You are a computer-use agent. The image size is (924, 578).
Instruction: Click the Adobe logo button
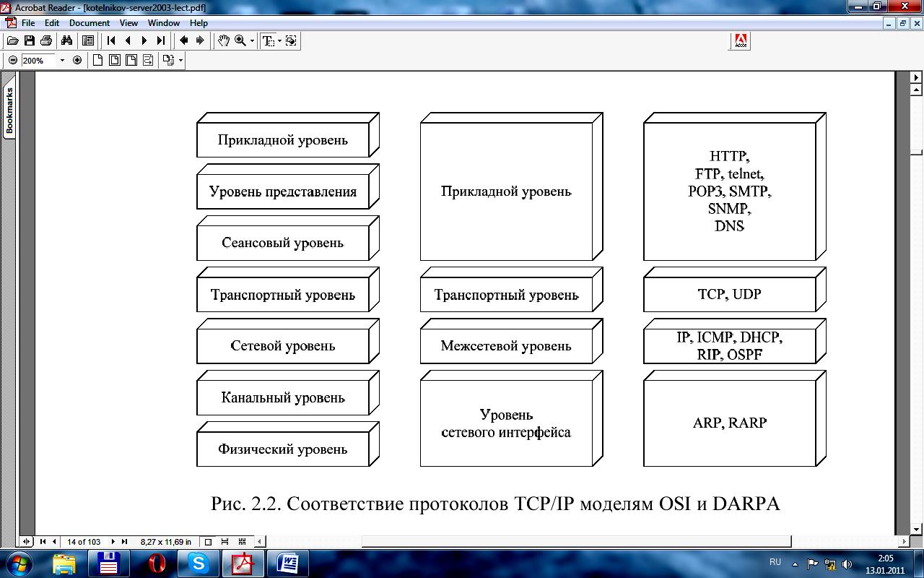(741, 40)
